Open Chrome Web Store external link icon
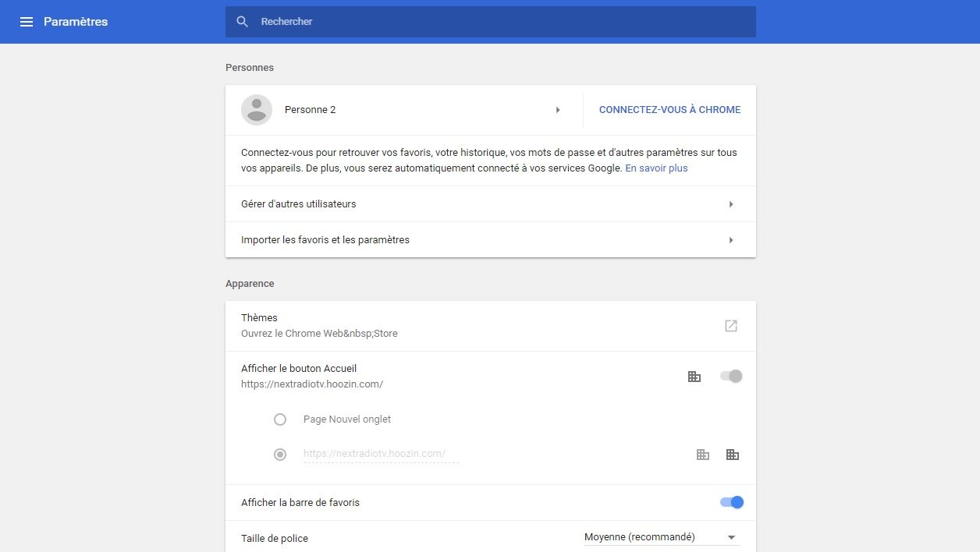 731,326
